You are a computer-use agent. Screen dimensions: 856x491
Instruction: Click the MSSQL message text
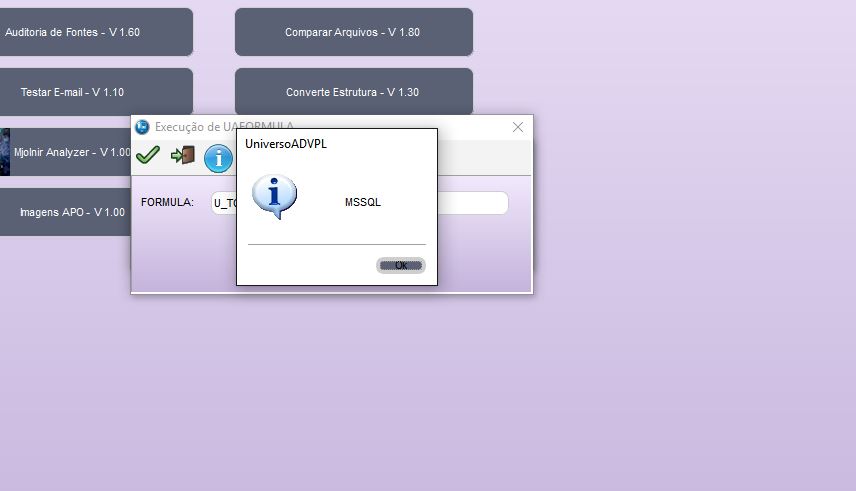tap(363, 202)
